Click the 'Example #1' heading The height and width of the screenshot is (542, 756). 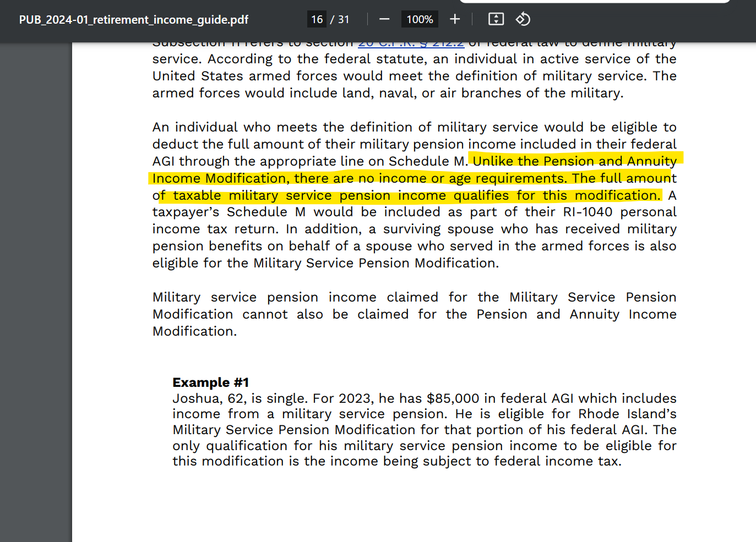coord(211,382)
